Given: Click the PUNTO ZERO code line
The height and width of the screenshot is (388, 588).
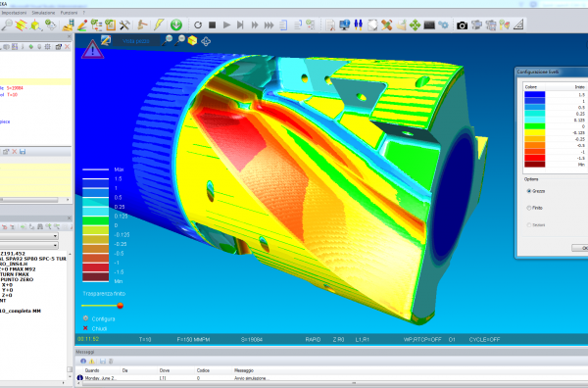Looking at the screenshot, I should click(x=17, y=279).
